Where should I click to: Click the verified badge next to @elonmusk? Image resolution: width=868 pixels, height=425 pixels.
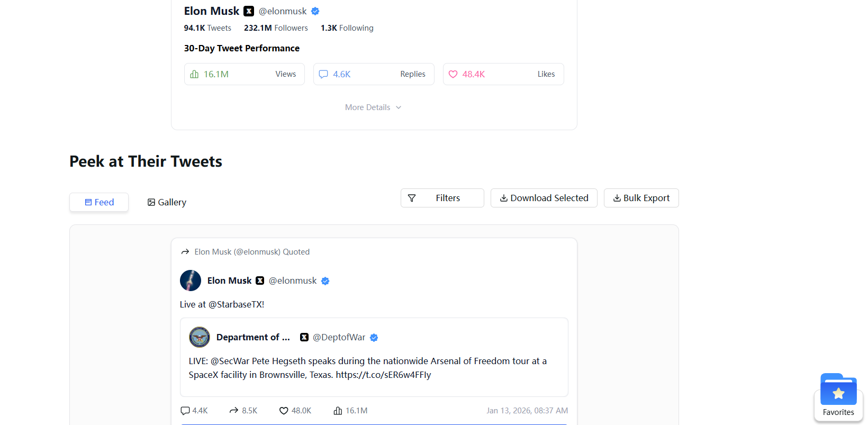tap(315, 11)
